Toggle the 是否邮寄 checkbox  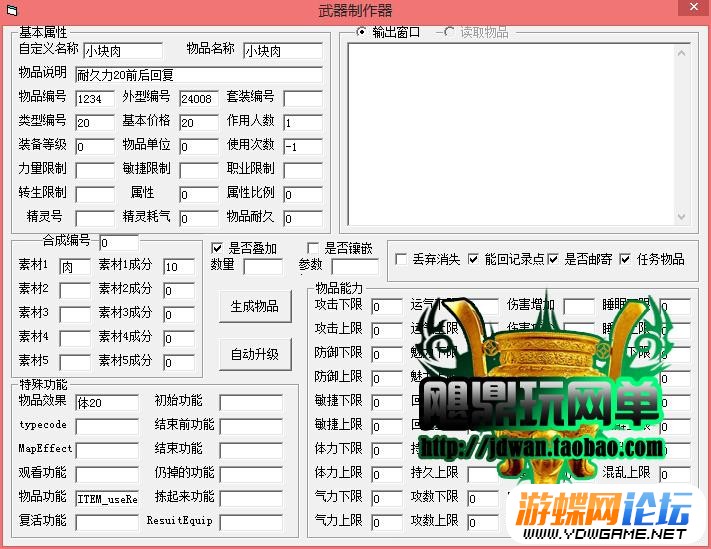click(553, 259)
